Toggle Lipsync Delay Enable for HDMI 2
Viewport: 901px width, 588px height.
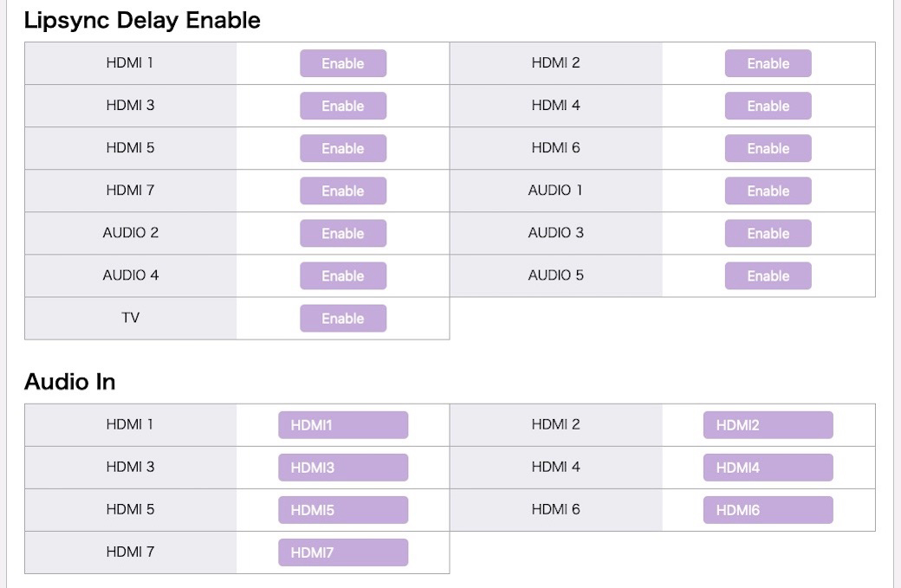tap(768, 63)
